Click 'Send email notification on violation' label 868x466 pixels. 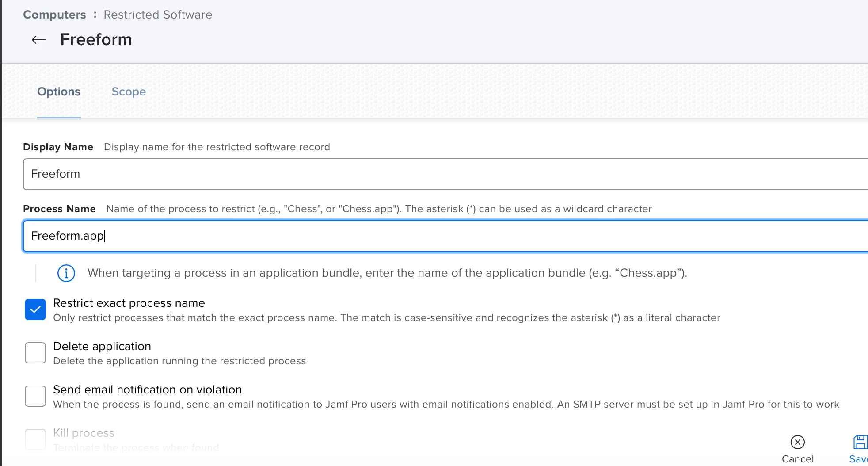click(x=148, y=390)
